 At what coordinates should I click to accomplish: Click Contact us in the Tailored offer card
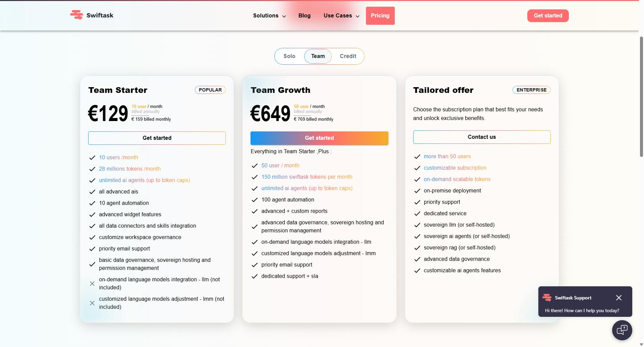(x=482, y=137)
